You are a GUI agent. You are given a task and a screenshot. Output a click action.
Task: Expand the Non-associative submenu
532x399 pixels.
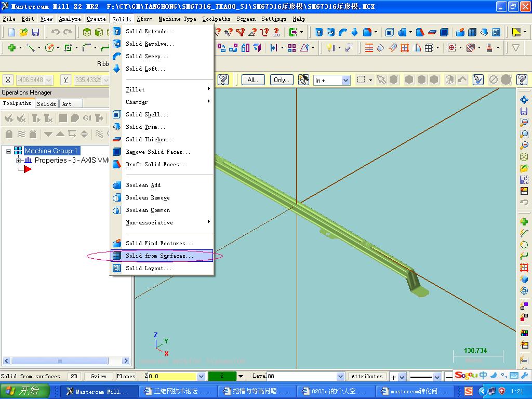[209, 222]
